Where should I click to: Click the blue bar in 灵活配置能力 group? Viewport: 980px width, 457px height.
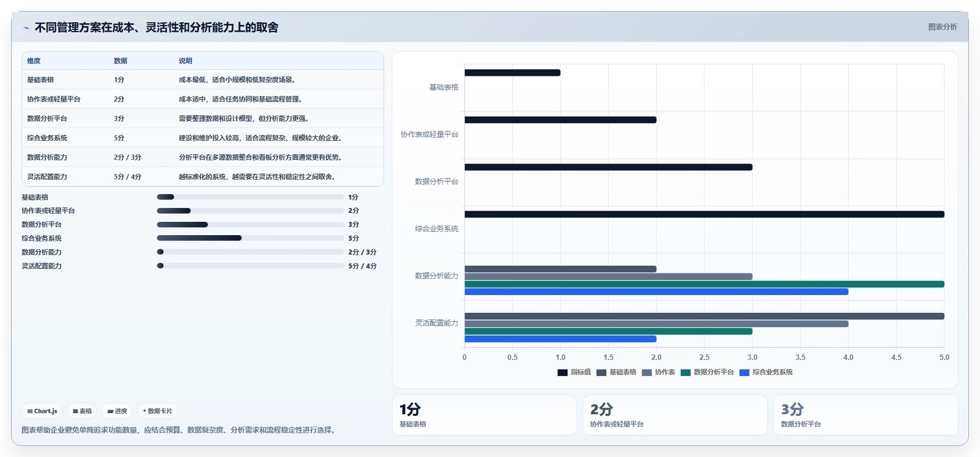coord(560,339)
